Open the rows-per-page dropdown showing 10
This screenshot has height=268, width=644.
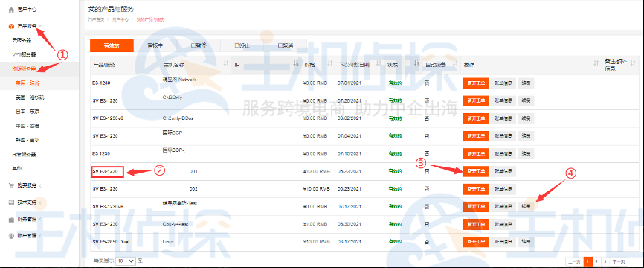coord(126,261)
